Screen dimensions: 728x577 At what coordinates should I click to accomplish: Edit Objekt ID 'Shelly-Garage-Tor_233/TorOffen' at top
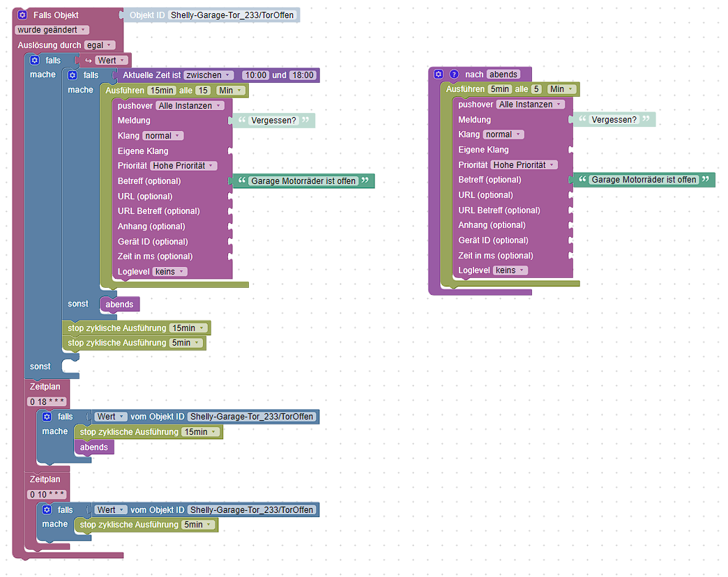point(232,15)
